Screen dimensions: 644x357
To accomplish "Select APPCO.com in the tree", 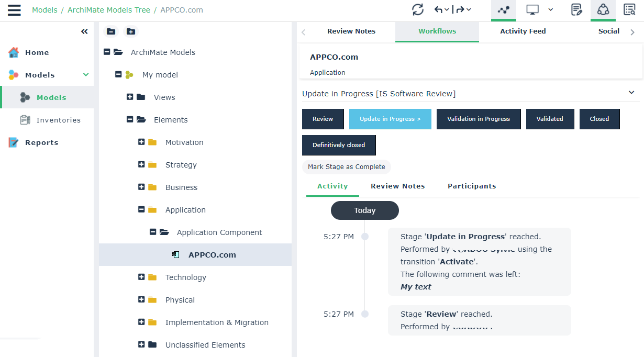I will point(212,255).
